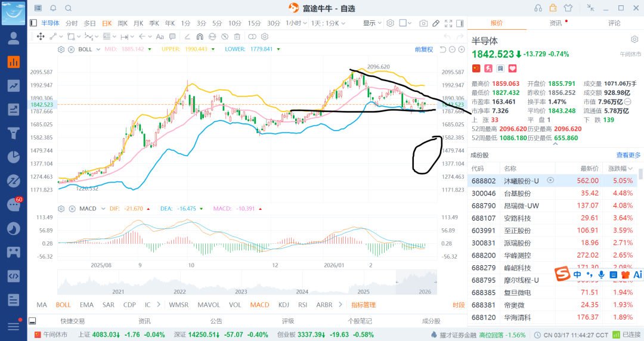
Task: Open the account profile sidebar icon
Action: [x=13, y=39]
